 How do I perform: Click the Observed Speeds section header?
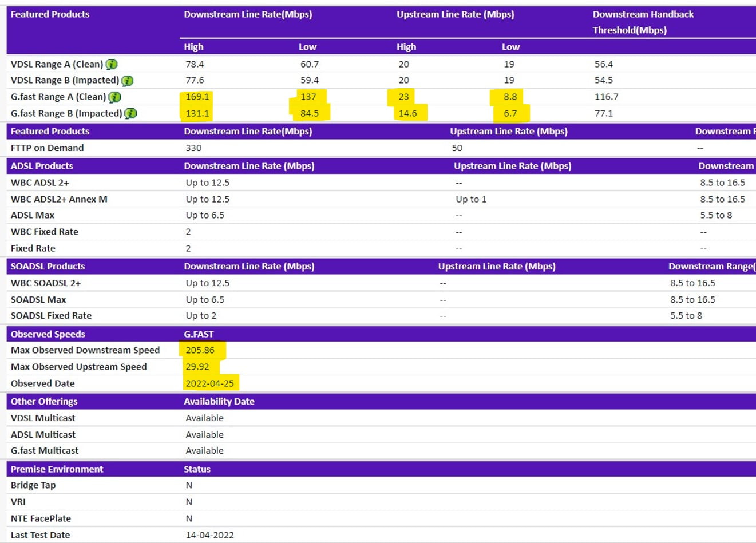[x=48, y=334]
